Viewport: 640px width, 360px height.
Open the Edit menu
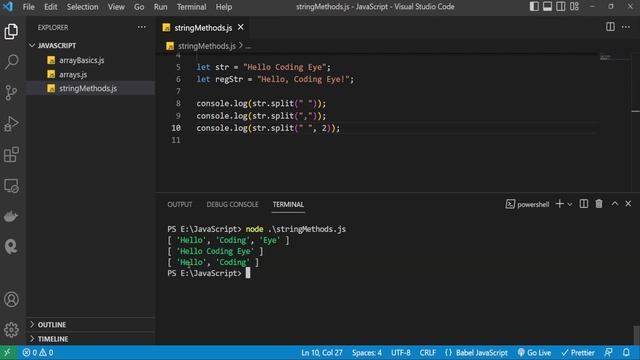(x=51, y=7)
